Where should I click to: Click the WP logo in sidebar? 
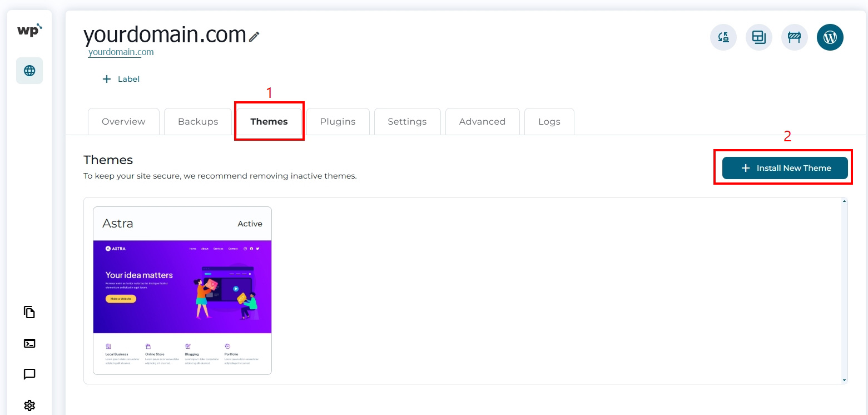point(29,31)
